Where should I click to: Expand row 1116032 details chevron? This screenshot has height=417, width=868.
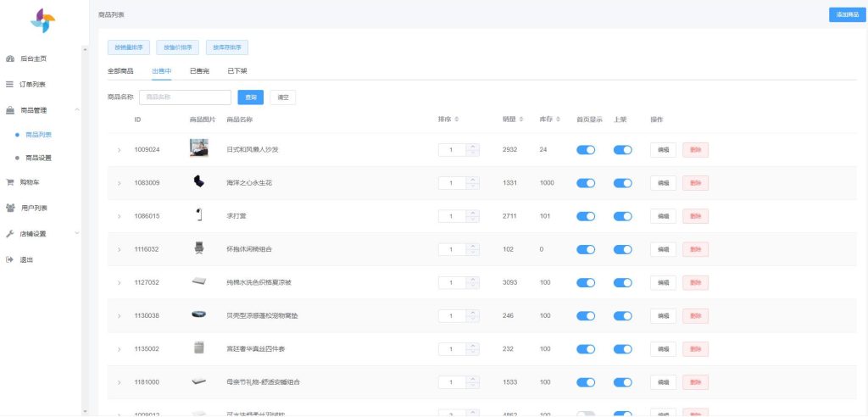pos(119,250)
